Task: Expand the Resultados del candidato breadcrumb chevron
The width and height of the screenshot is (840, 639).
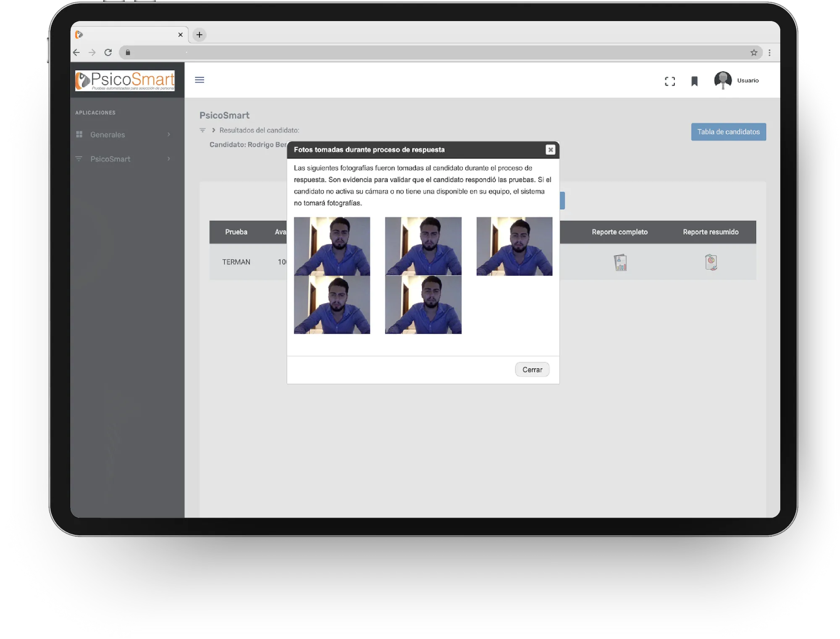Action: click(x=213, y=130)
